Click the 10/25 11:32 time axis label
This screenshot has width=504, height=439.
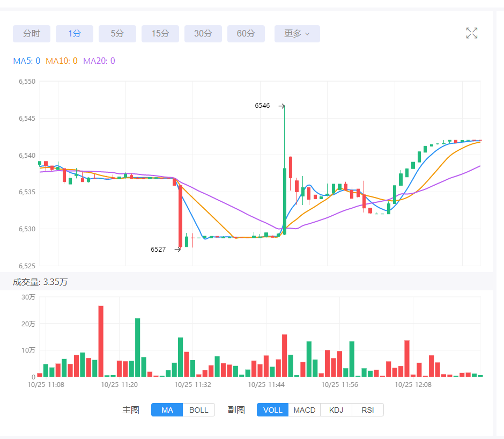coord(193,385)
